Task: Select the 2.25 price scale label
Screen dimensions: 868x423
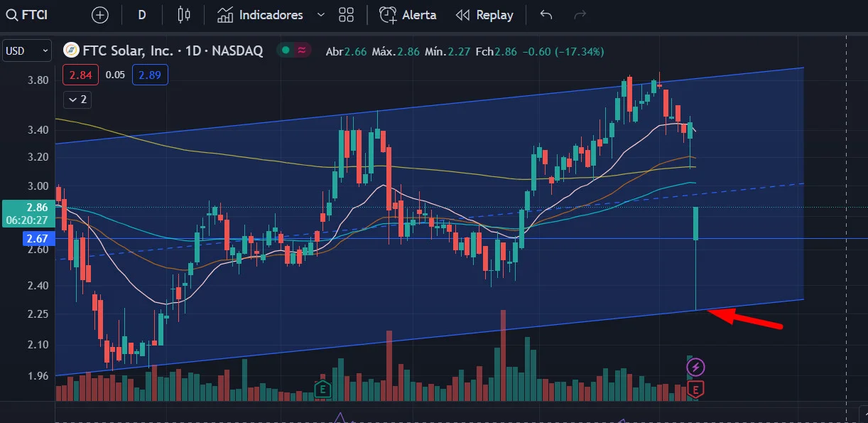Action: 38,314
